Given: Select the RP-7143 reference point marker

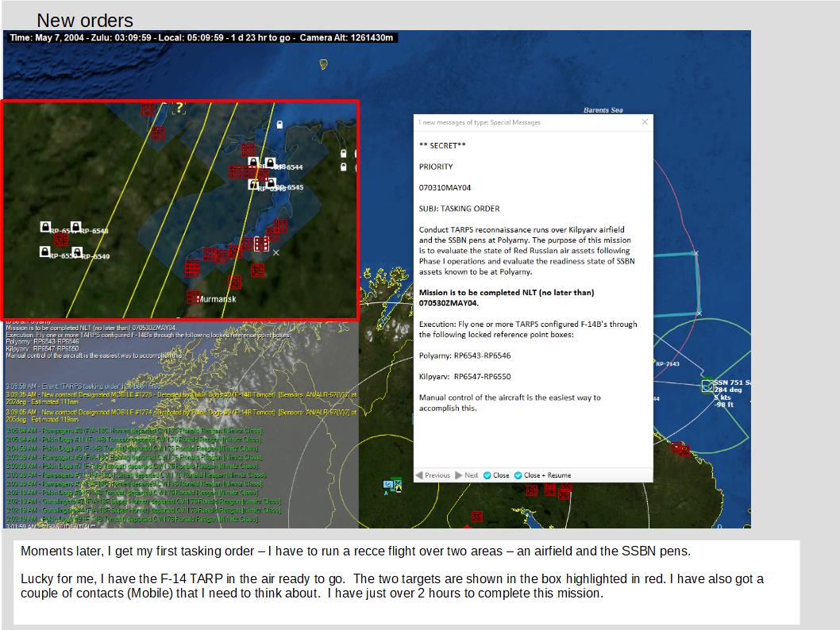Looking at the screenshot, I should coord(654,362).
